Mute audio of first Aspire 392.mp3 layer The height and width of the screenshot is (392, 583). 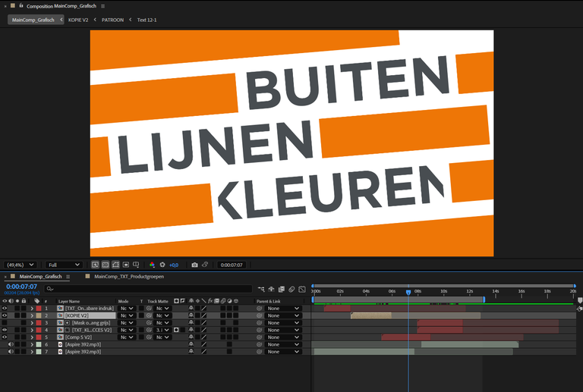(x=11, y=344)
